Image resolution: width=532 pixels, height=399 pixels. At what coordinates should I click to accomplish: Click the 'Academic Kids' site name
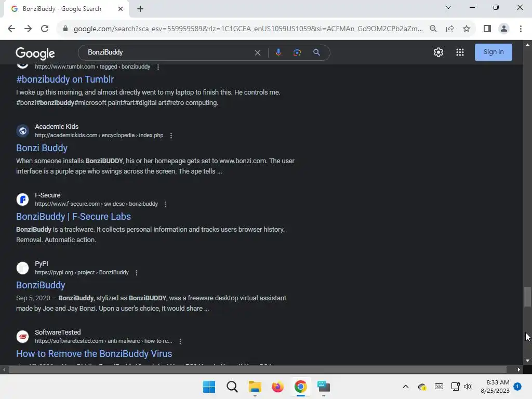[x=57, y=127]
